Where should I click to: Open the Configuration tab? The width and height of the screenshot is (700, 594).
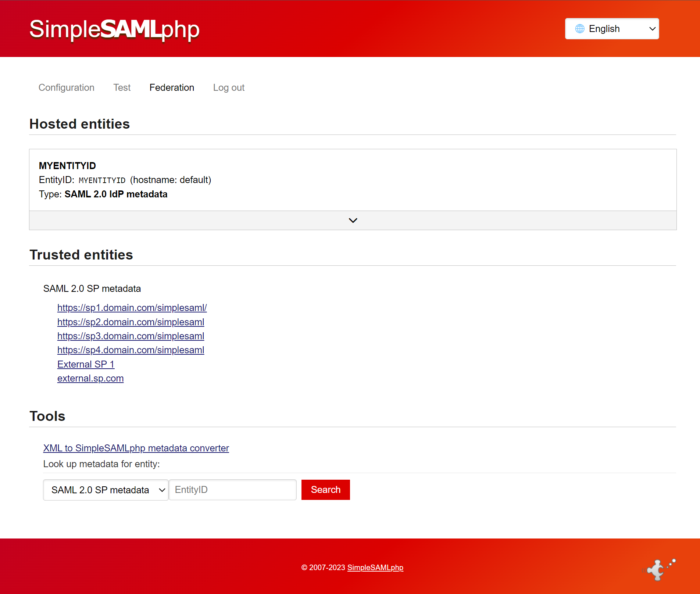pos(67,87)
